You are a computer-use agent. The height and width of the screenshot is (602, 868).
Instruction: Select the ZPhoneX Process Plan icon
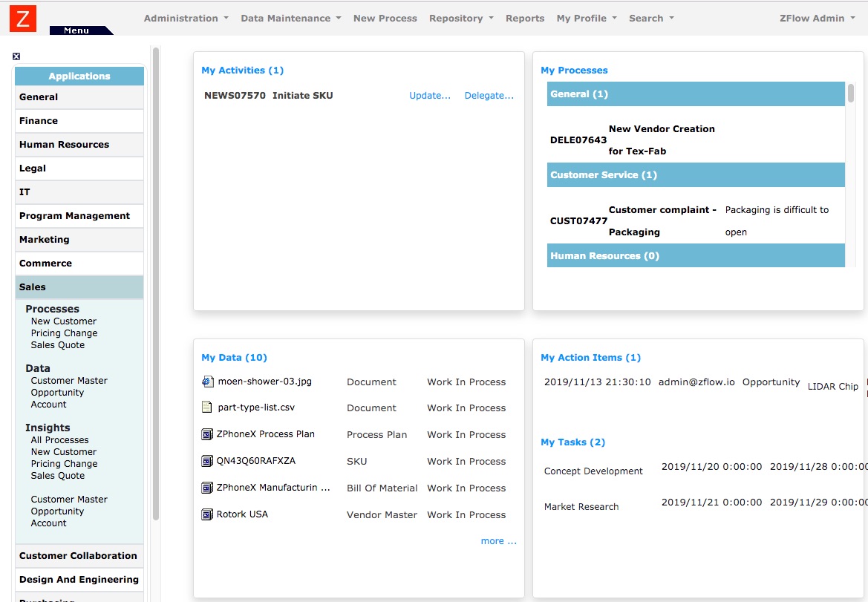(x=206, y=434)
